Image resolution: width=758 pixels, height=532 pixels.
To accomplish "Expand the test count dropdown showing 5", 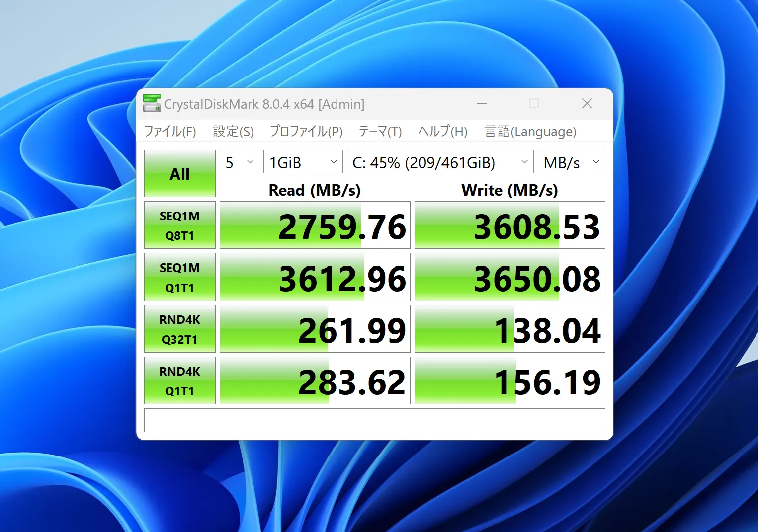I will [x=240, y=162].
